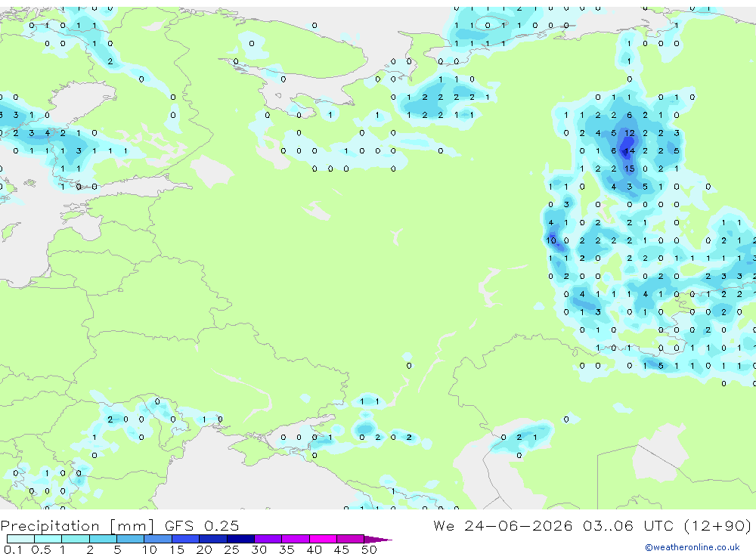Click the 'We 24-06-2026 03..06 UTC (12+90)' timestamp
The image size is (756, 554).
[593, 525]
